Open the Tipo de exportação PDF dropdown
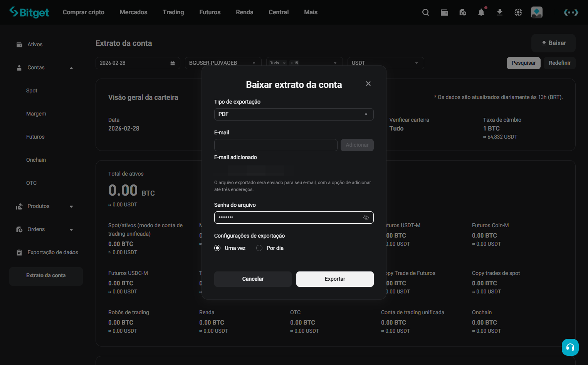The width and height of the screenshot is (588, 365). 294,114
